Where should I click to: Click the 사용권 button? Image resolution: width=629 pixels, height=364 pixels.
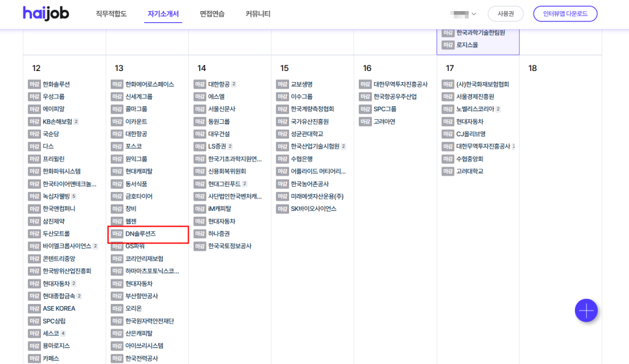506,14
